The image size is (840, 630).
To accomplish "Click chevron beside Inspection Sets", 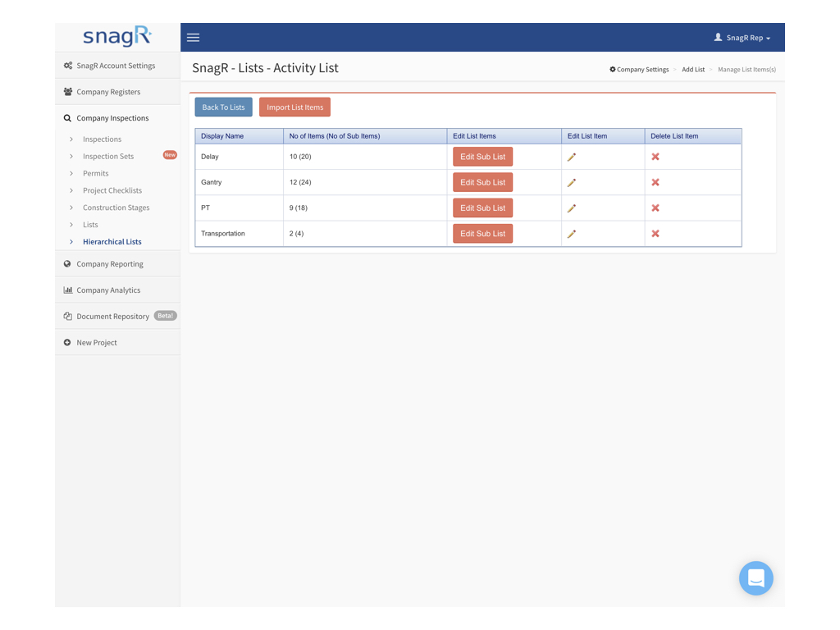I will [x=71, y=157].
